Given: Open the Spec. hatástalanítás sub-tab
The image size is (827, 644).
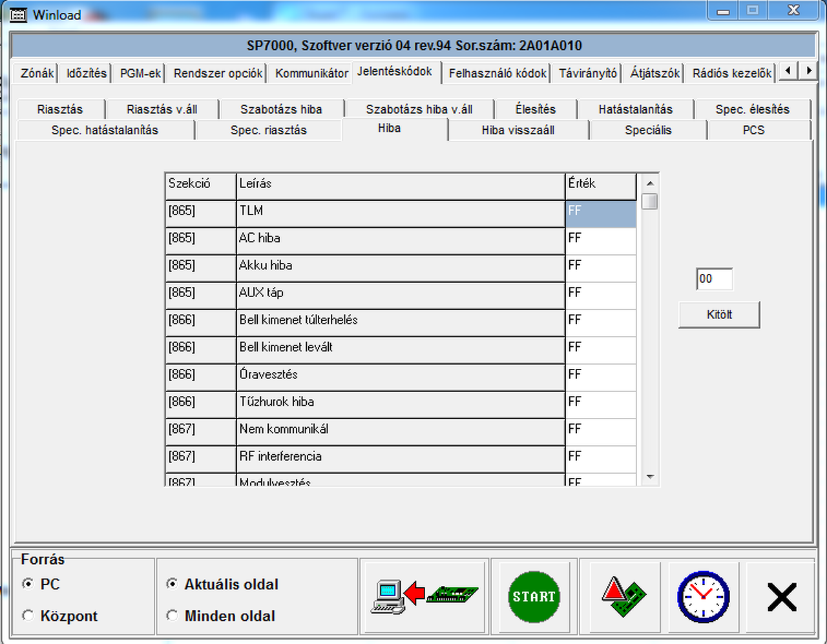Looking at the screenshot, I should 105,130.
